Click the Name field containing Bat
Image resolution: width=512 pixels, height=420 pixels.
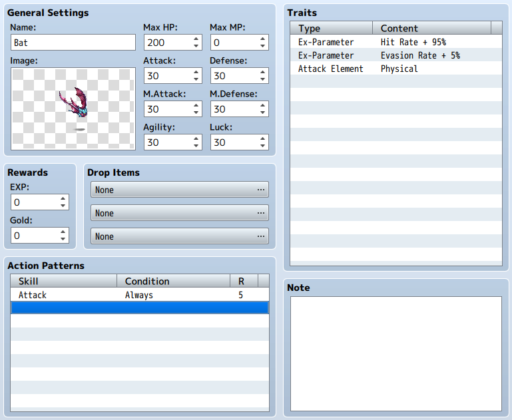pos(73,43)
